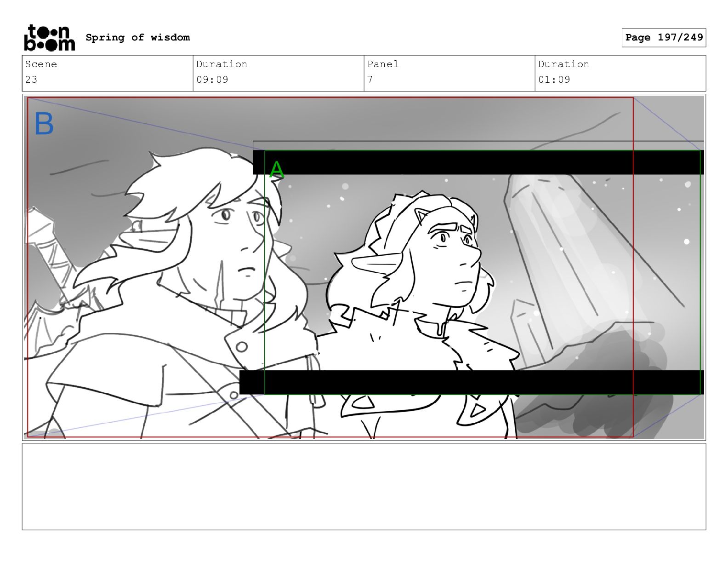Select the Duration label above "01:09"

pyautogui.click(x=563, y=64)
